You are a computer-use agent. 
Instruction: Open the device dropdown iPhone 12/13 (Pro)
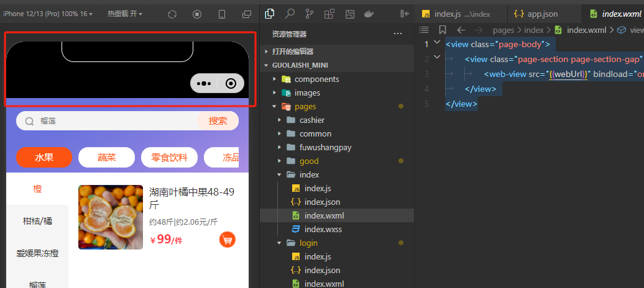(x=48, y=14)
